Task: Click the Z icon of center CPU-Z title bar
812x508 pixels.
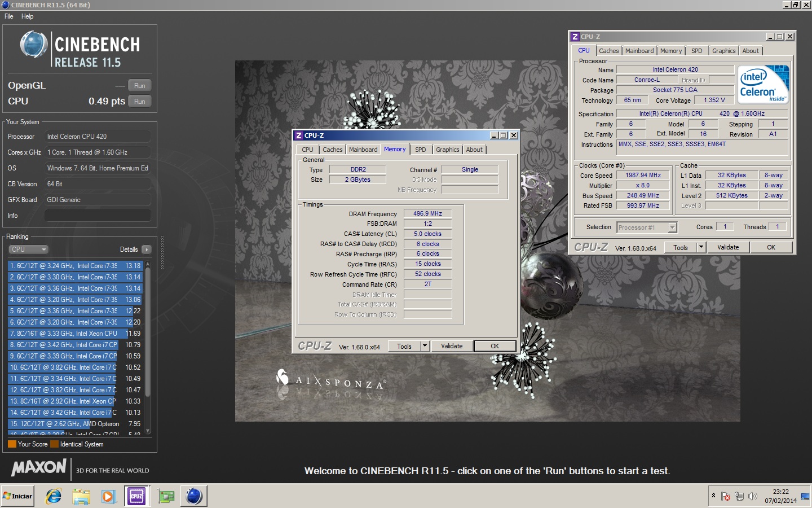Action: (299, 135)
